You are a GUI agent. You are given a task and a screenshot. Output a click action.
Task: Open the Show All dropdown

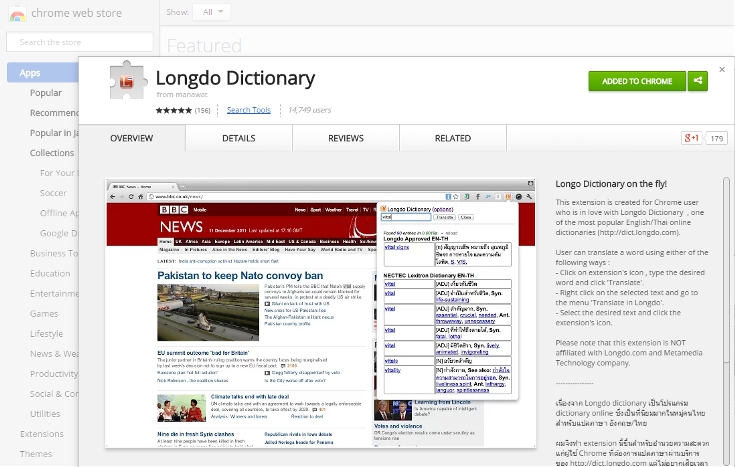(212, 12)
